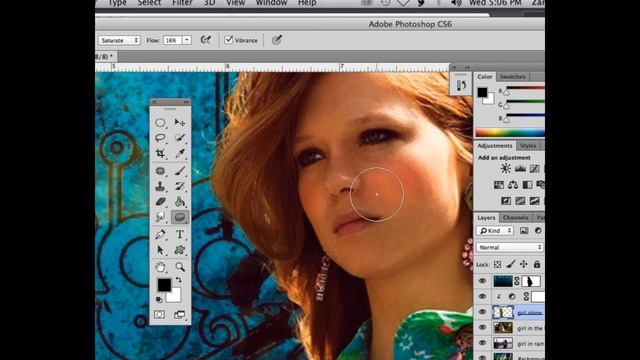This screenshot has width=640, height=360.
Task: Select the Crop tool
Action: coord(160,153)
